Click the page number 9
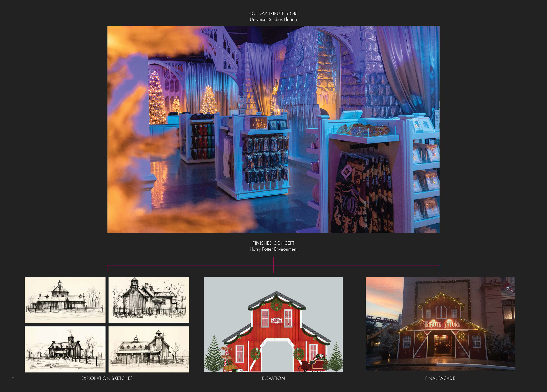Viewport: 547px width, 392px height. (x=13, y=379)
